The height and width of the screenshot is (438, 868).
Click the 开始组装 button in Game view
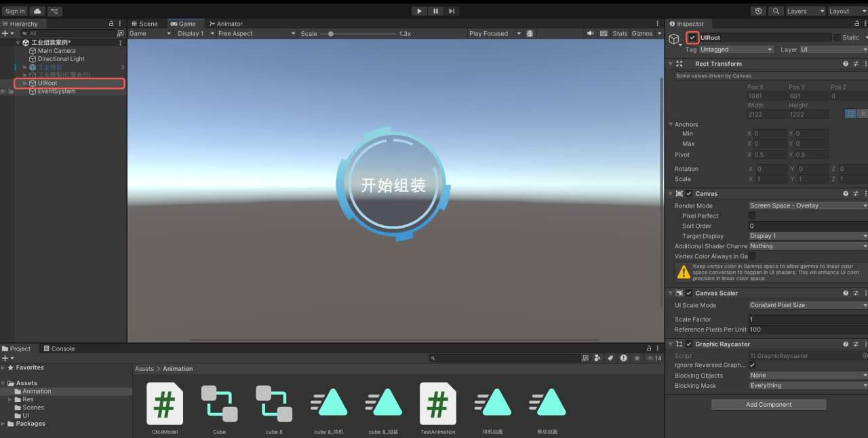click(393, 184)
